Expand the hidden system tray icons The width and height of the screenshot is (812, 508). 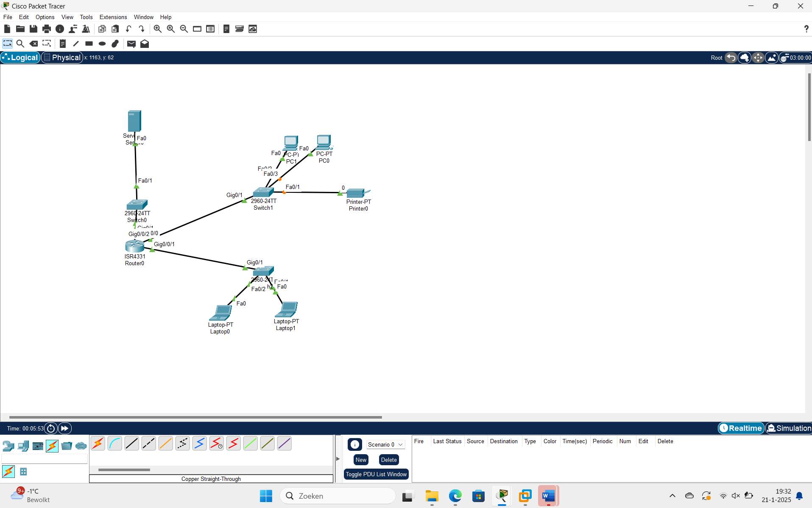click(x=672, y=496)
